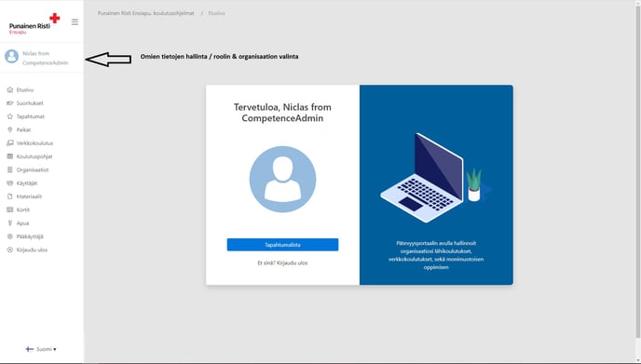Click the Etusivu home icon
Image resolution: width=641 pixels, height=364 pixels.
pos(10,90)
